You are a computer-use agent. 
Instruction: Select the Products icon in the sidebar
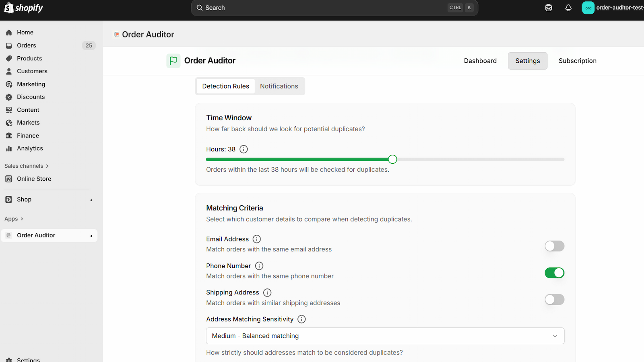[9, 58]
